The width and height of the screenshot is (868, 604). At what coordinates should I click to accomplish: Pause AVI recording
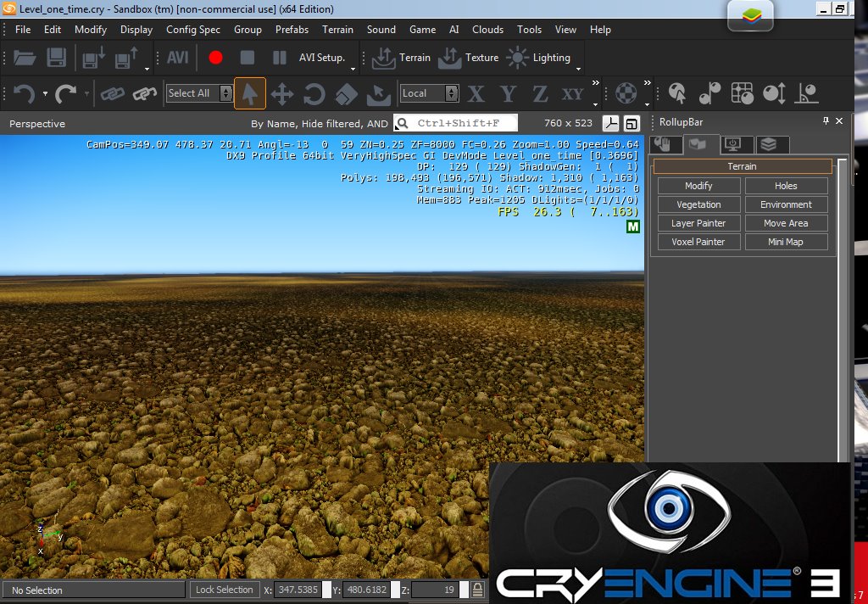click(280, 58)
